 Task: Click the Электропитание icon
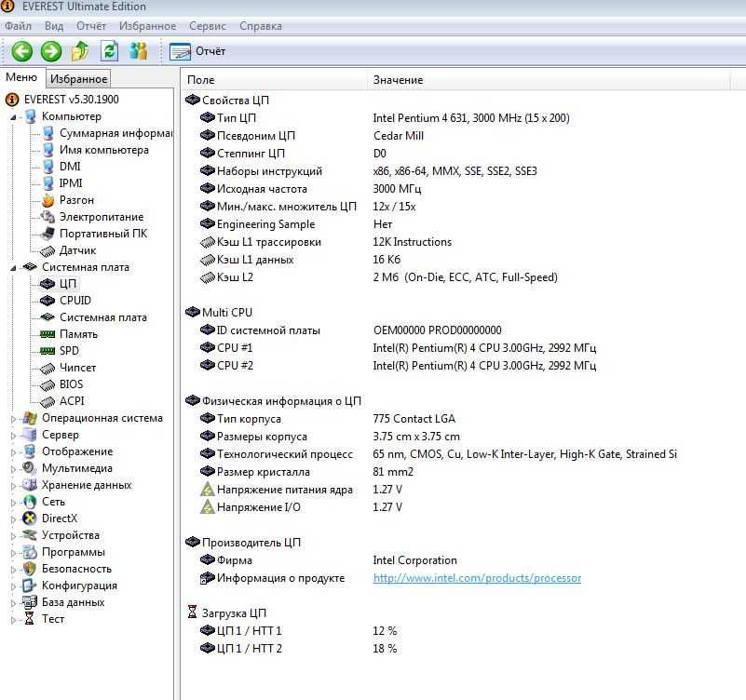coord(47,217)
